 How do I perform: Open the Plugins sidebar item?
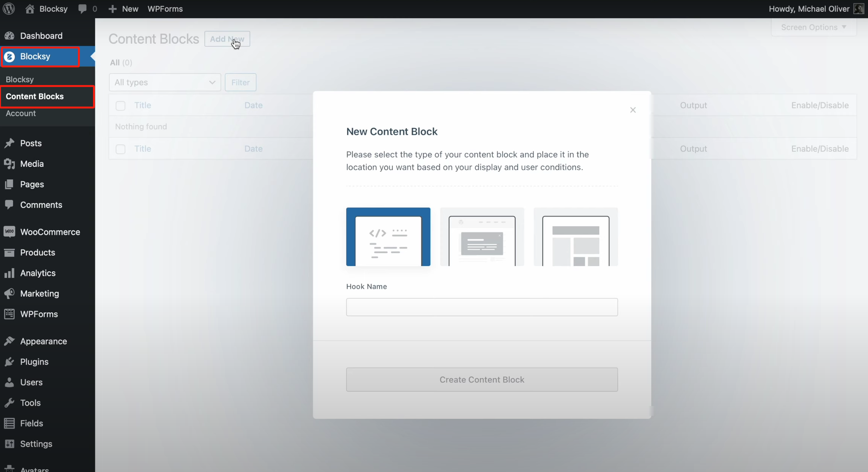point(34,362)
